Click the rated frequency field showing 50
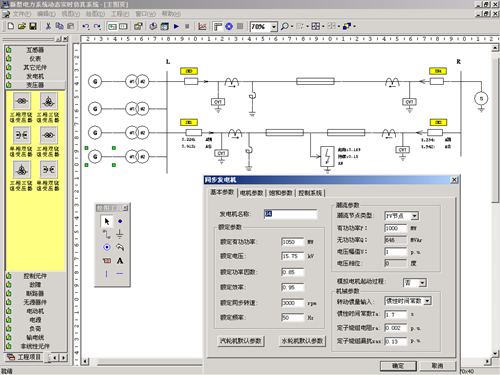 click(x=292, y=317)
